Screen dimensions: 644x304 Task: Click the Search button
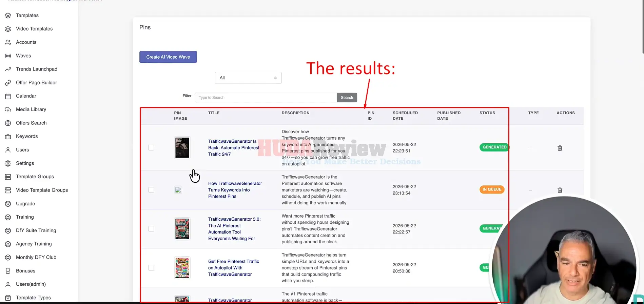(347, 98)
